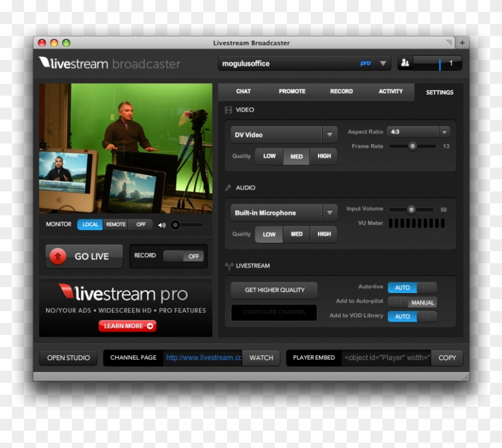Click the Go Live button
This screenshot has width=502, height=448.
pos(84,257)
